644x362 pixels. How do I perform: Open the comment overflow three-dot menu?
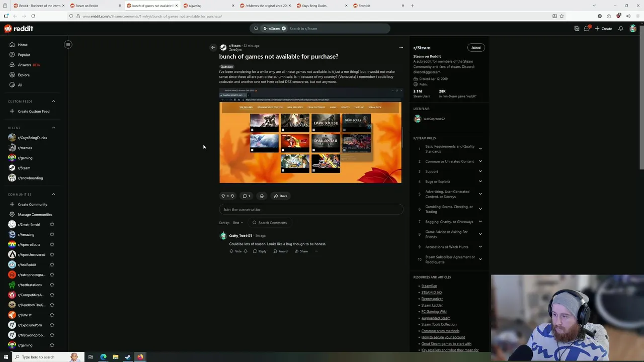pos(316,251)
